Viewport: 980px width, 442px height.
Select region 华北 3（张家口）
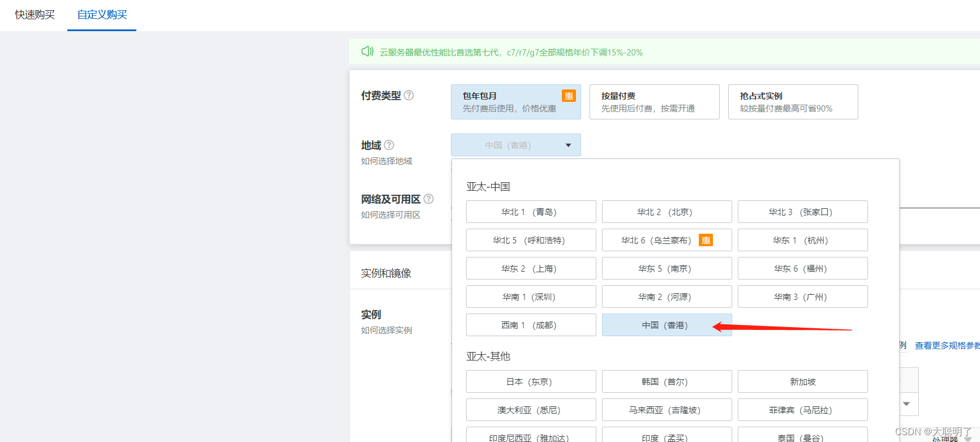coord(803,212)
